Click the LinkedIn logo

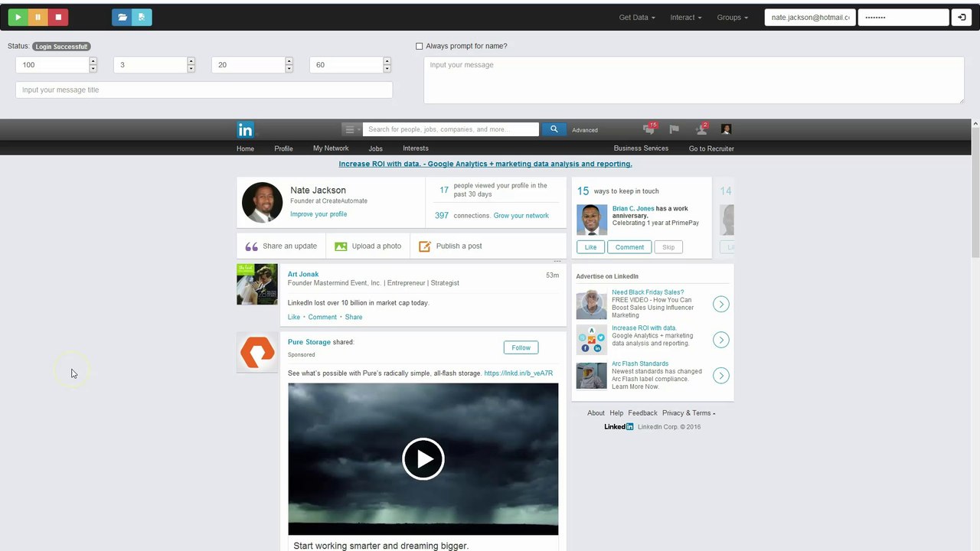point(245,129)
